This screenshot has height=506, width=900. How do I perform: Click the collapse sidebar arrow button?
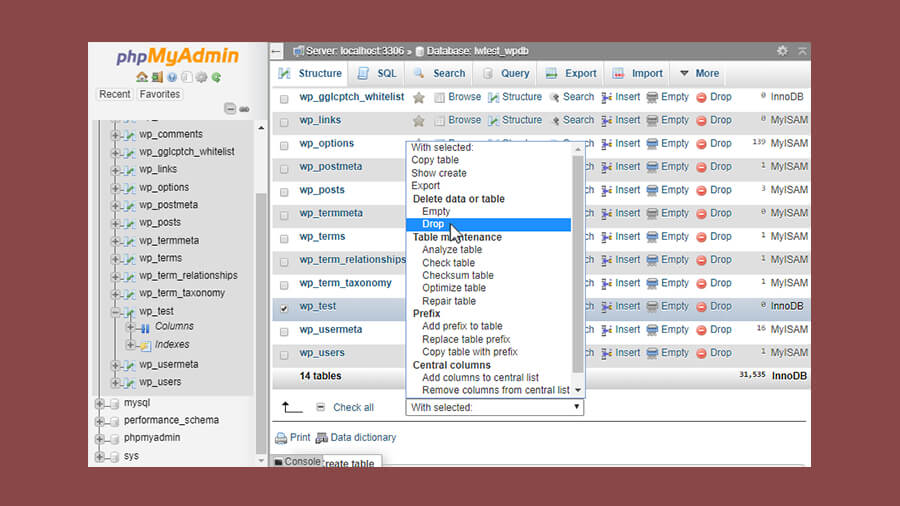276,51
